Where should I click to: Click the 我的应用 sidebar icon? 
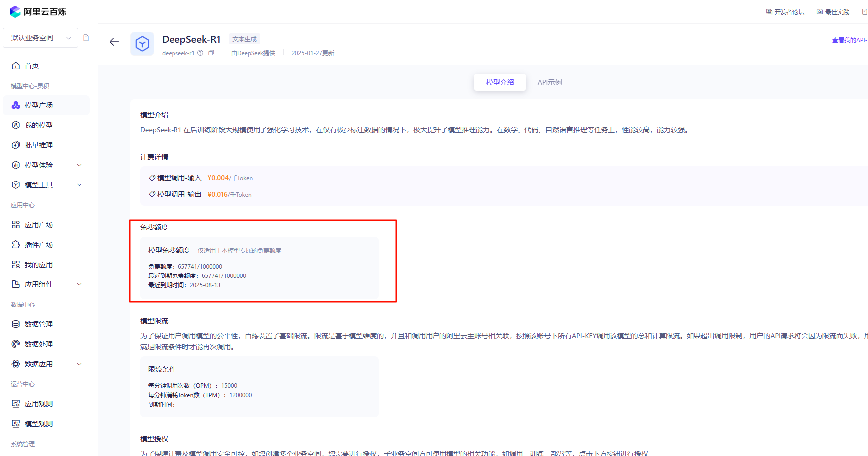(x=16, y=265)
